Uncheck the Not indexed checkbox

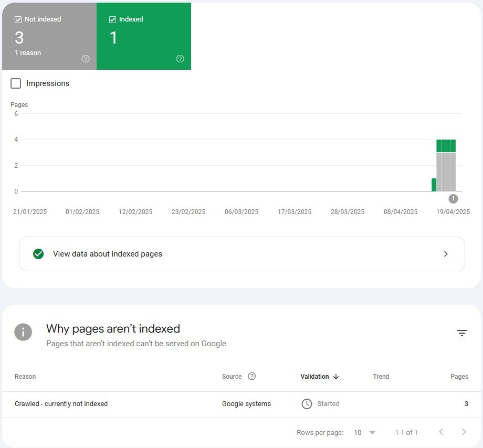point(18,19)
